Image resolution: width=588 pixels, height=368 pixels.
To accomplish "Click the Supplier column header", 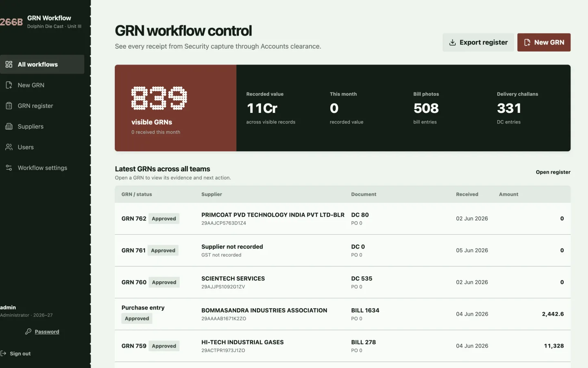I will pyautogui.click(x=212, y=195).
